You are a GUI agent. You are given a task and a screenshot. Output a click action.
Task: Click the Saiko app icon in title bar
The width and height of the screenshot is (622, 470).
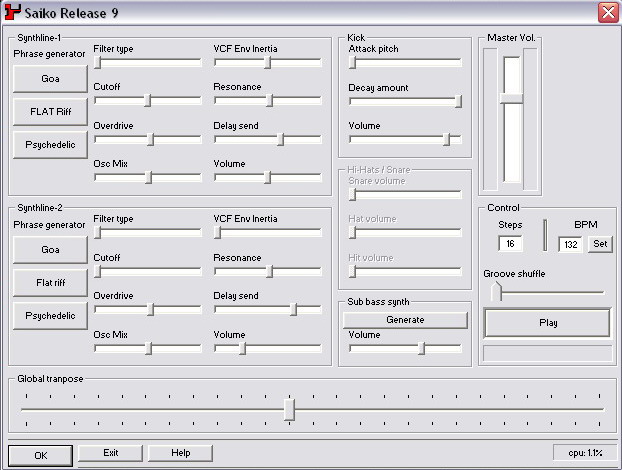pyautogui.click(x=12, y=12)
